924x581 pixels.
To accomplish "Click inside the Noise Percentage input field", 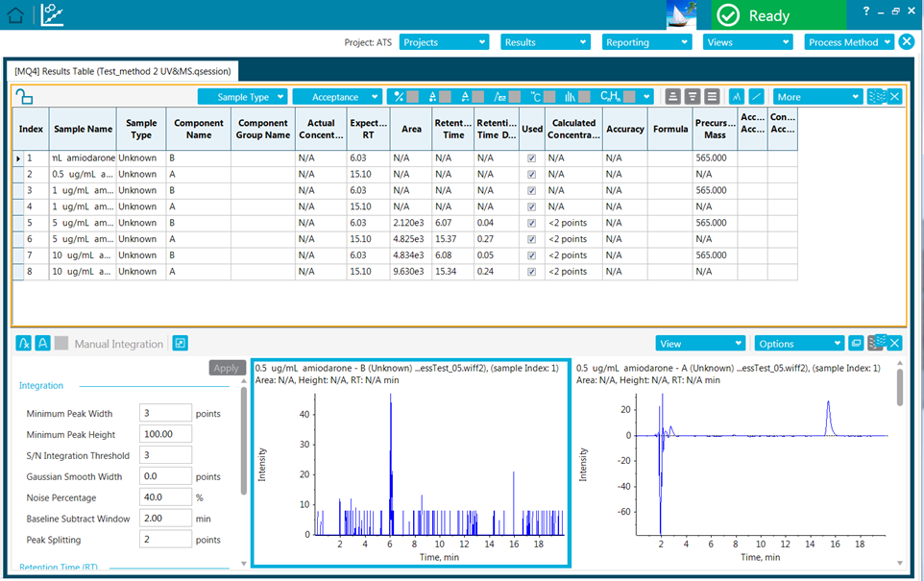I will click(x=165, y=496).
